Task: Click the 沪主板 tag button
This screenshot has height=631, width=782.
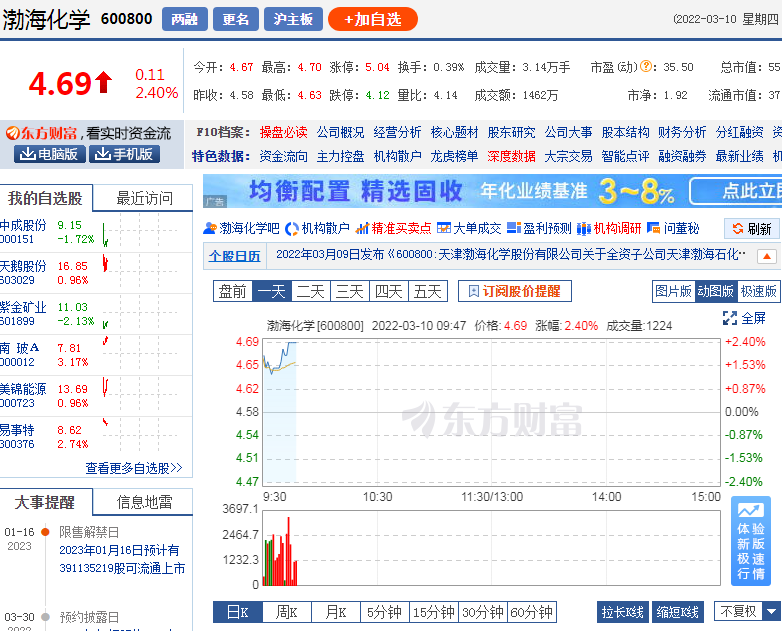Action: (x=293, y=19)
